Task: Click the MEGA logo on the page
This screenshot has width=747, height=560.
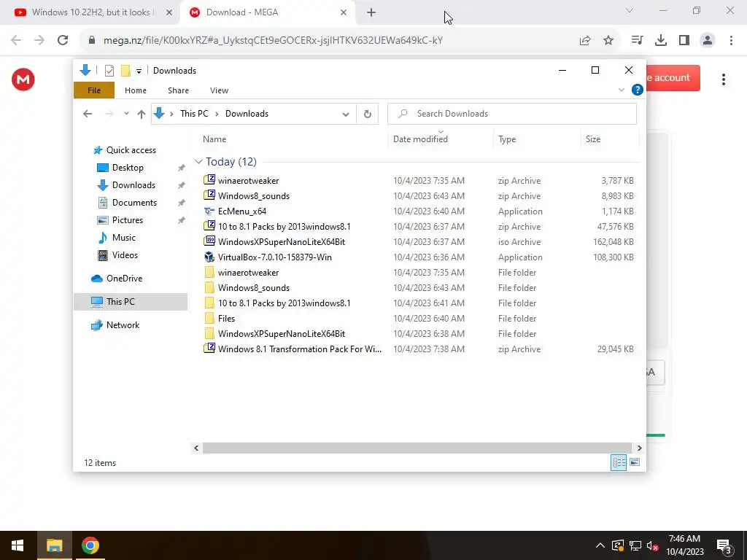Action: (x=23, y=79)
